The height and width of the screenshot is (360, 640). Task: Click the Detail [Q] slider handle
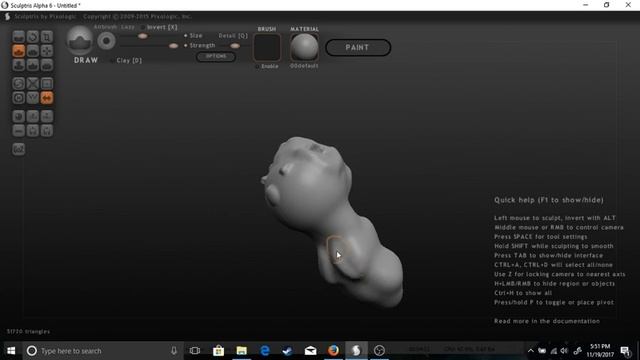(235, 46)
